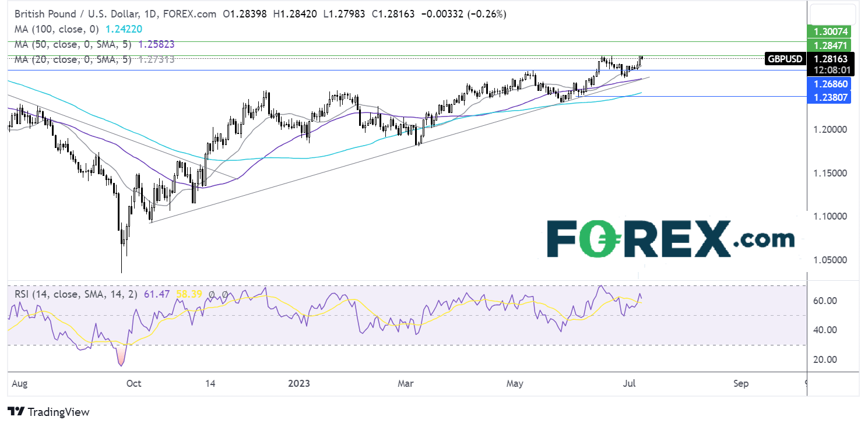Click the MA 20 value 1.27313
Image resolution: width=868 pixels, height=427 pixels.
156,59
